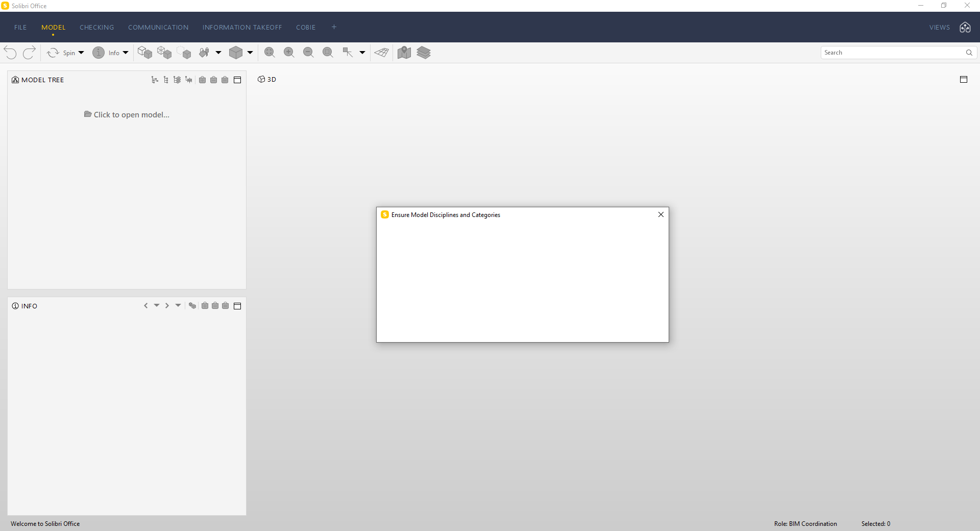Click the magnifier icon in Search box
980x531 pixels.
tap(969, 53)
